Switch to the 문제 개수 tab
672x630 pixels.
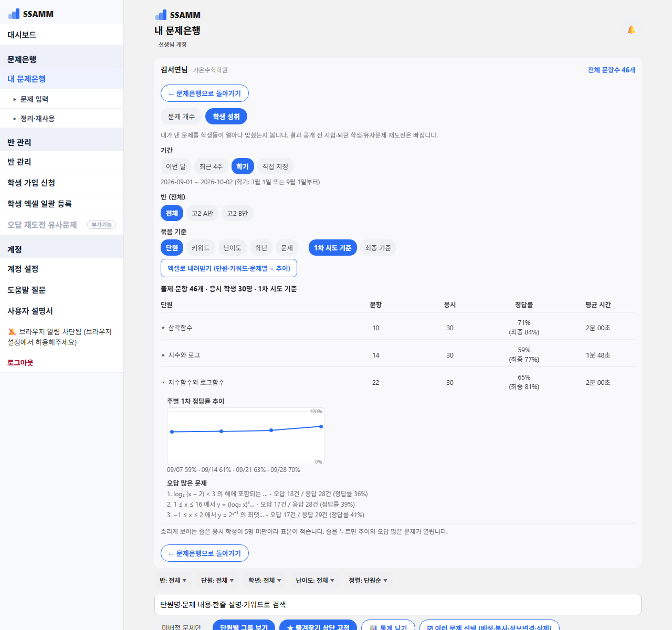click(x=181, y=117)
